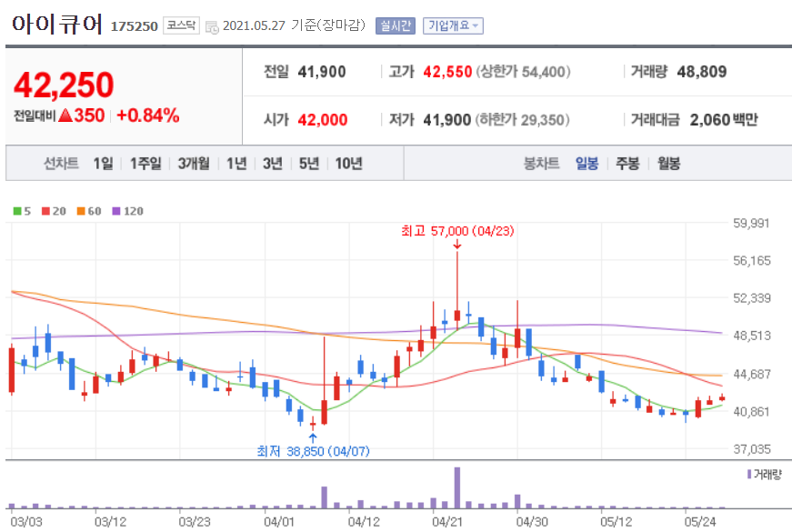Click the 최저 38,850 (04/07) low marker
This screenshot has width=792, height=532.
coord(313,451)
